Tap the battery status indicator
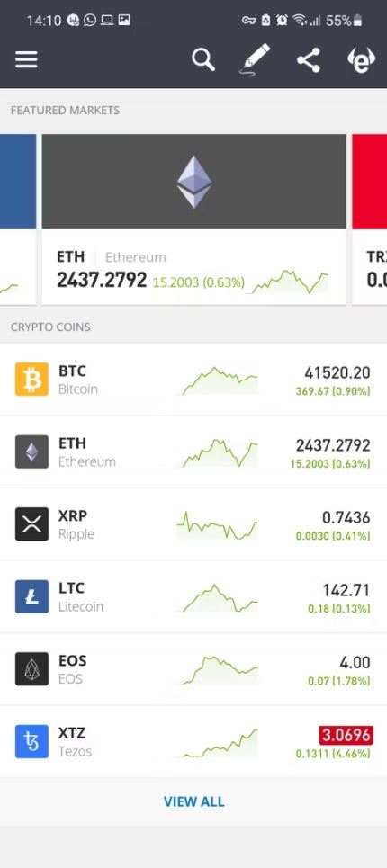 (x=357, y=21)
